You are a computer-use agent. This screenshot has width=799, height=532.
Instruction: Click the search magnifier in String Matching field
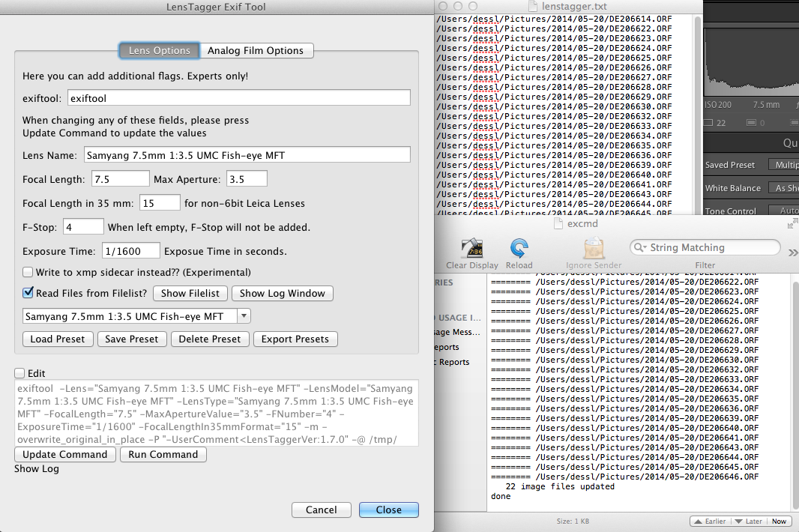coord(639,248)
